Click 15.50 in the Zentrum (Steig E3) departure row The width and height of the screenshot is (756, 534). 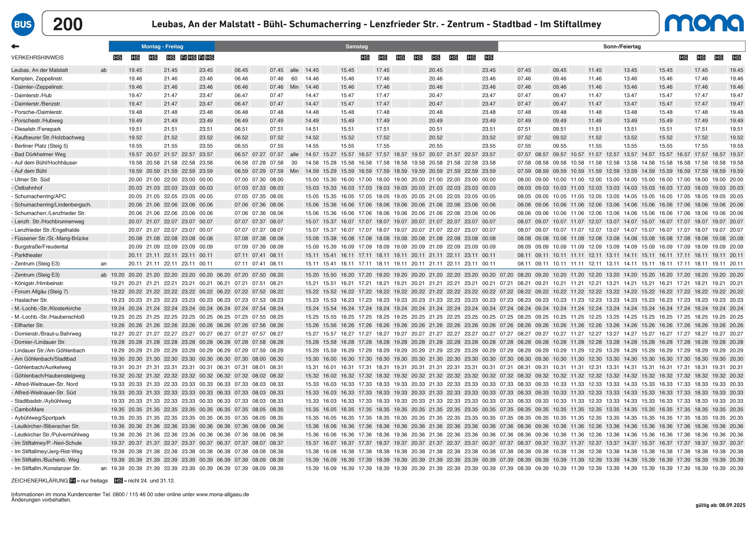[x=330, y=275]
